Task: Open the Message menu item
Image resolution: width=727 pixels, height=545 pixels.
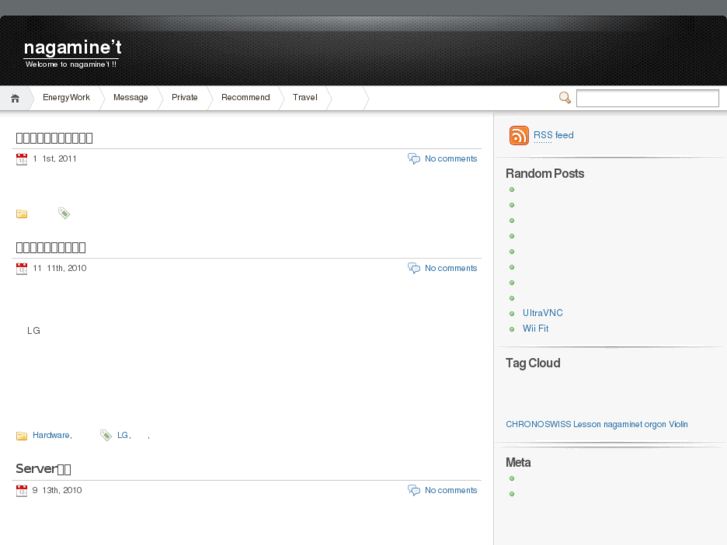Action: point(130,97)
